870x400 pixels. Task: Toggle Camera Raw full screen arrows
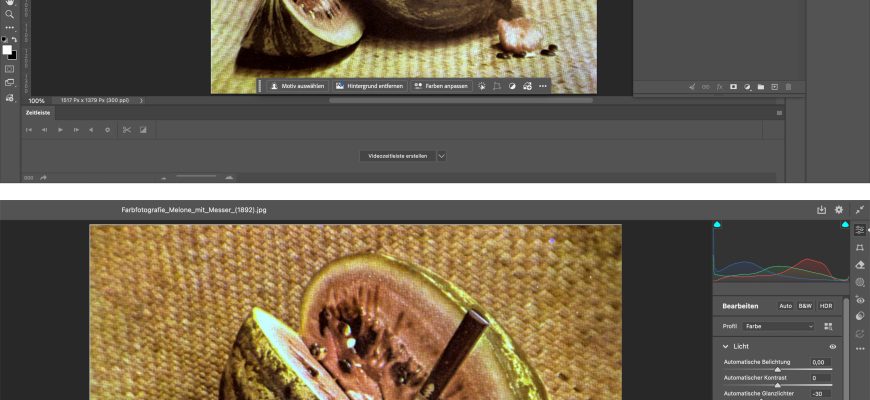859,210
